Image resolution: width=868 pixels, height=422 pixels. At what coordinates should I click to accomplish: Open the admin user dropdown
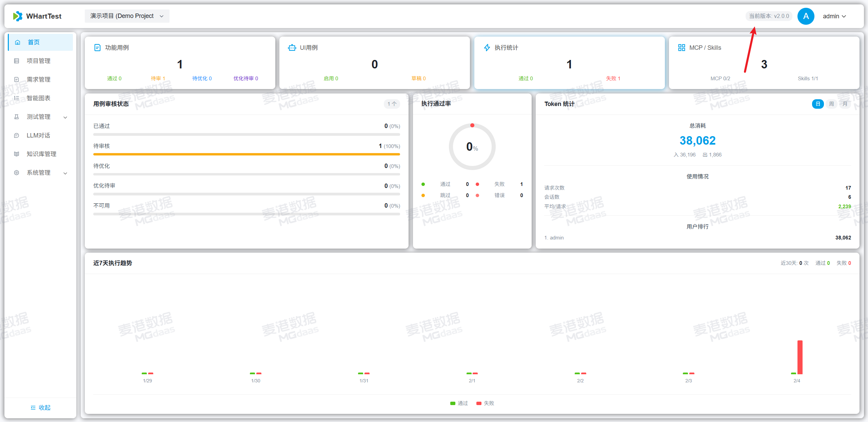[834, 16]
